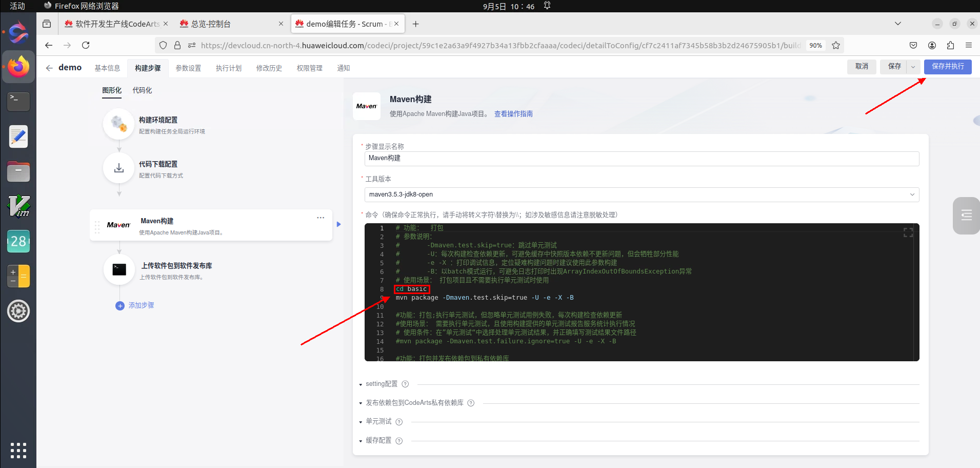Image resolution: width=980 pixels, height=468 pixels.
Task: Select the Maven构建 step card
Action: click(x=211, y=225)
